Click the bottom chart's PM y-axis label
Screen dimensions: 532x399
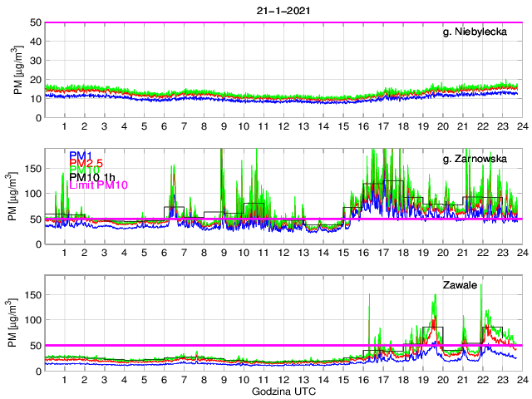click(x=18, y=324)
